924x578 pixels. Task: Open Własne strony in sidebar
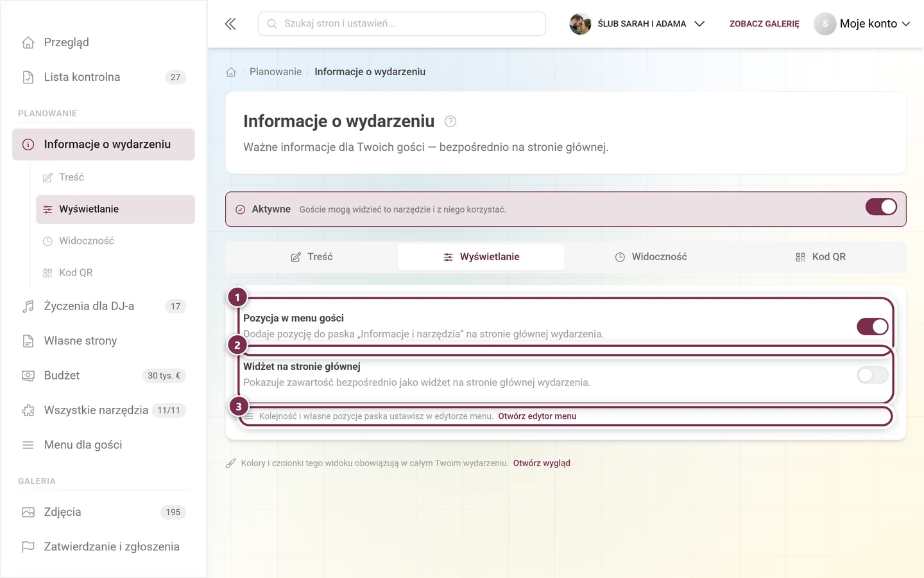(x=103, y=341)
